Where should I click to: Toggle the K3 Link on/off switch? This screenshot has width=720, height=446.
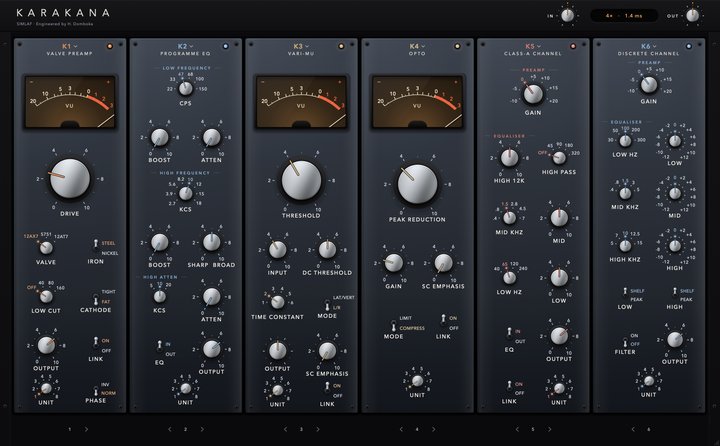[x=327, y=388]
